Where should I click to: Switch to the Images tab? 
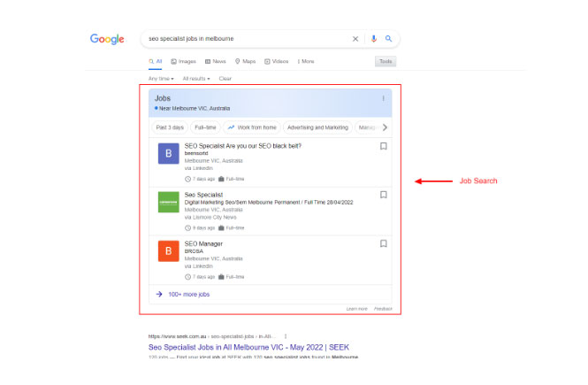click(183, 62)
